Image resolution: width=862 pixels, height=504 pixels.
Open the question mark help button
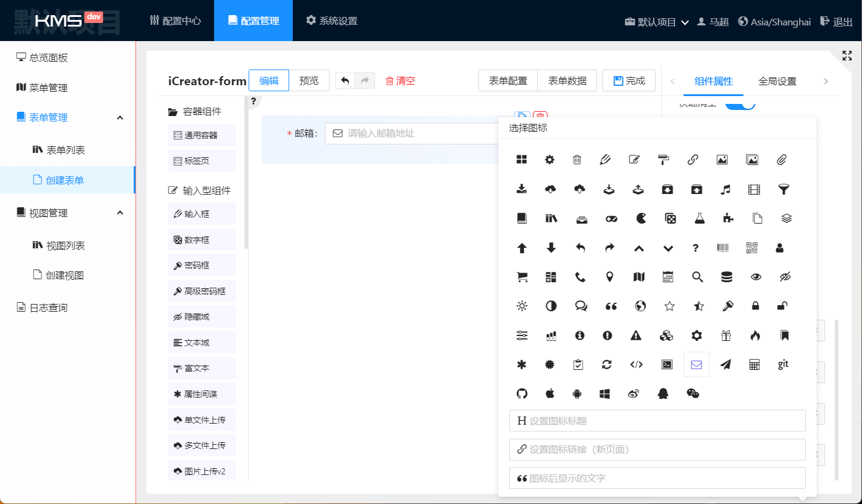point(253,101)
